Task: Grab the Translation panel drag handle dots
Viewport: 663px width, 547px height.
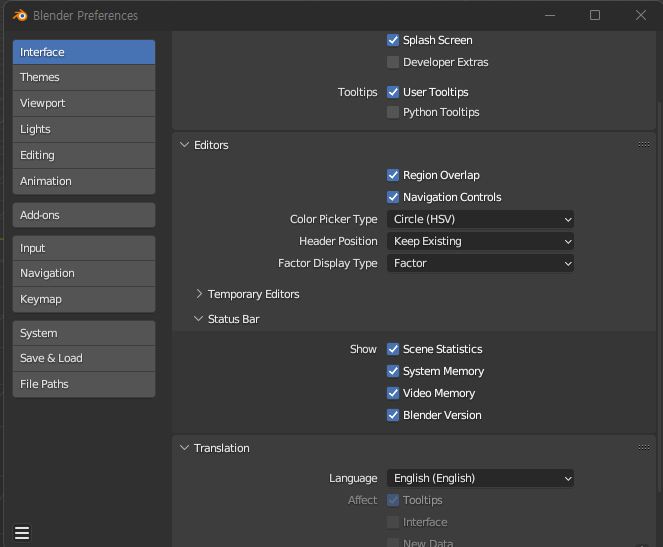Action: (x=644, y=447)
